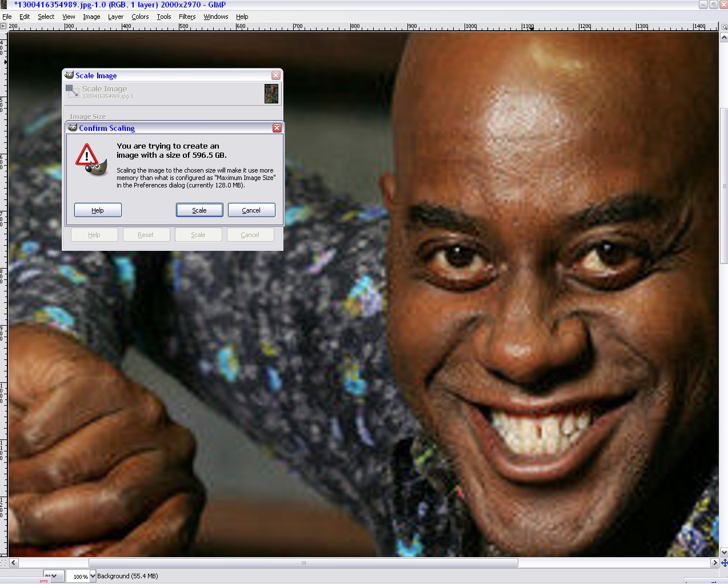728x584 pixels.
Task: Restore down the GIMP image window
Action: coord(713,5)
